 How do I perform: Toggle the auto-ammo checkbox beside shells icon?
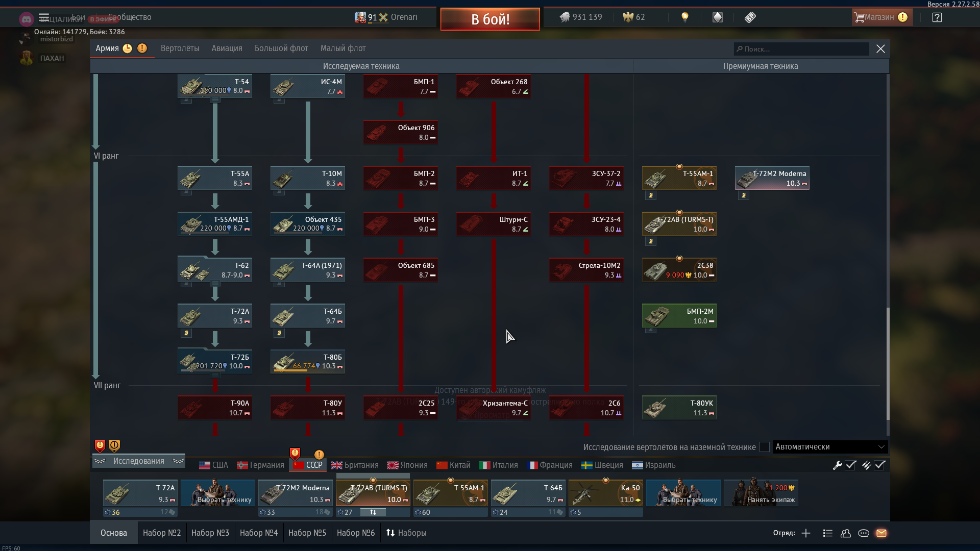click(x=879, y=465)
